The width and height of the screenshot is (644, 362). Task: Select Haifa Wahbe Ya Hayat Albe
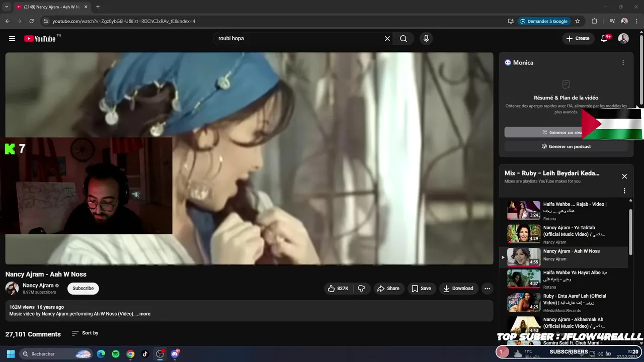[562, 279]
